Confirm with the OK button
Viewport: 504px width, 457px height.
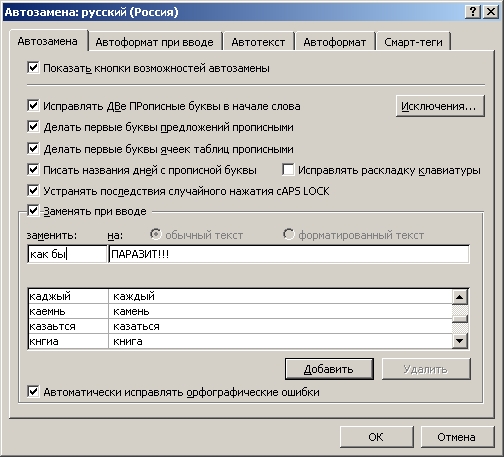[x=376, y=437]
